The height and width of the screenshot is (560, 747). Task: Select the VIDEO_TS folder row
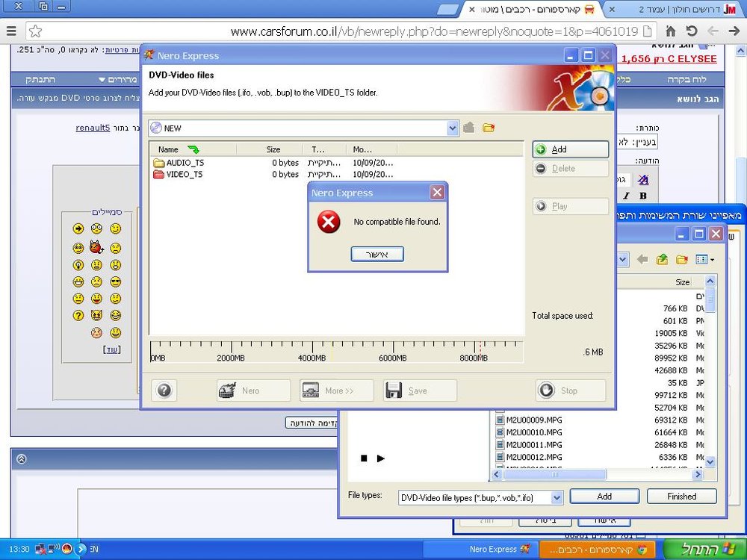coord(273,174)
